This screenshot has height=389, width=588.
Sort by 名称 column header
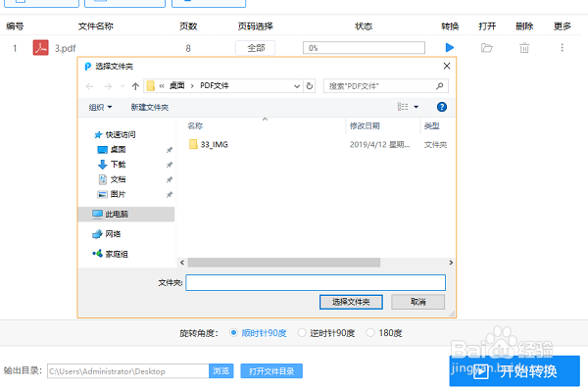tap(195, 126)
